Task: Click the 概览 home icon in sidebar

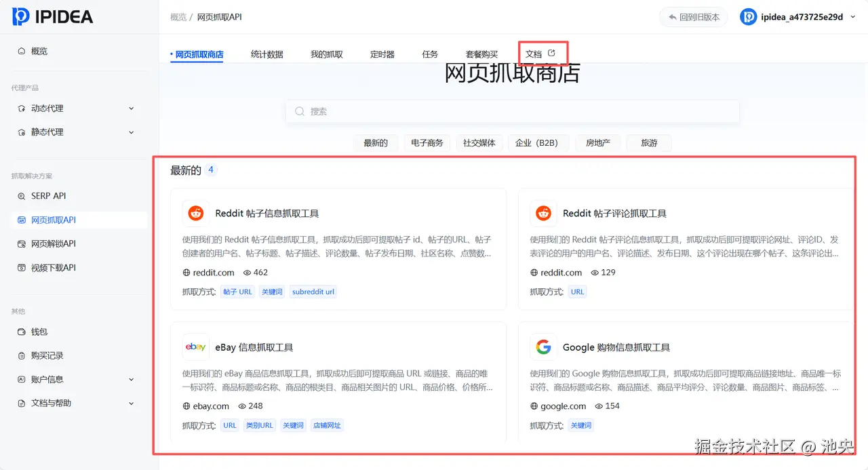Action: (x=22, y=51)
